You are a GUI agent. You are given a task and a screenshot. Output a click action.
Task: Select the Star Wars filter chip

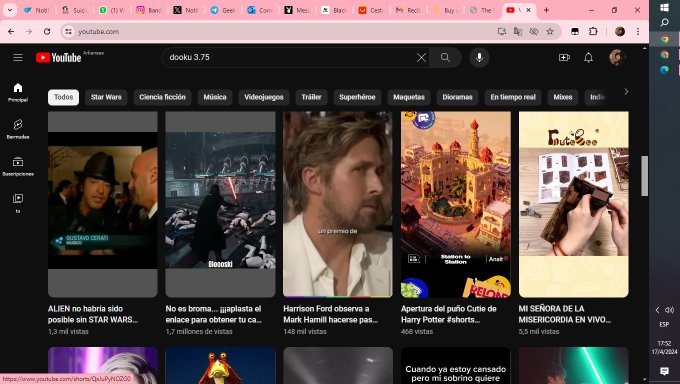[106, 97]
